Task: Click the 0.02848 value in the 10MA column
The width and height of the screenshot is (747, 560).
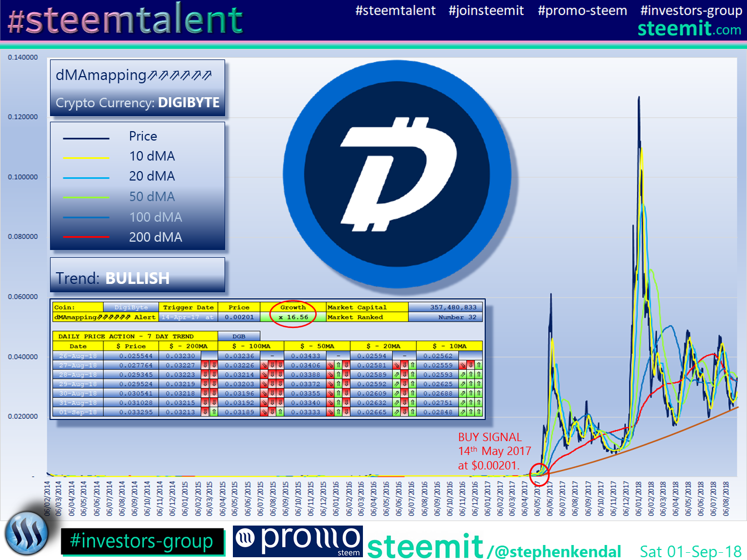Action: point(437,412)
